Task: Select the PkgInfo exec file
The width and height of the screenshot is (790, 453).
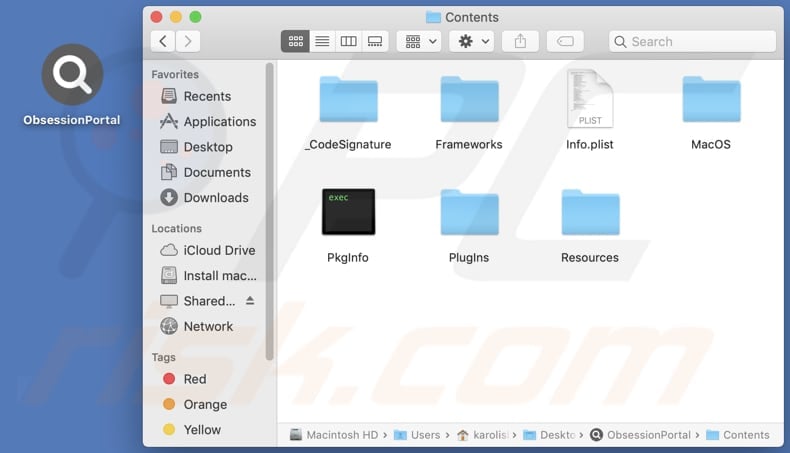Action: [348, 212]
